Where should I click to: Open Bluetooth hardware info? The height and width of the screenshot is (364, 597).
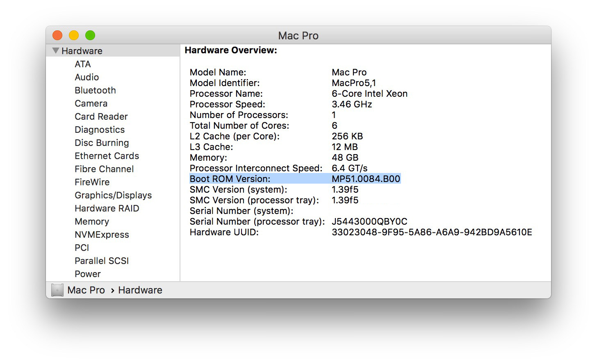click(x=95, y=90)
